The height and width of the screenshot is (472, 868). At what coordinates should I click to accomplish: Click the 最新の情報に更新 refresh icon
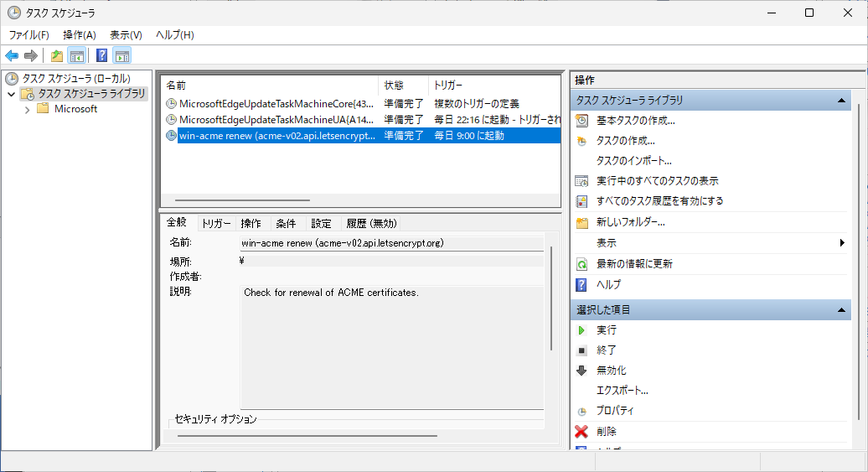click(x=581, y=264)
